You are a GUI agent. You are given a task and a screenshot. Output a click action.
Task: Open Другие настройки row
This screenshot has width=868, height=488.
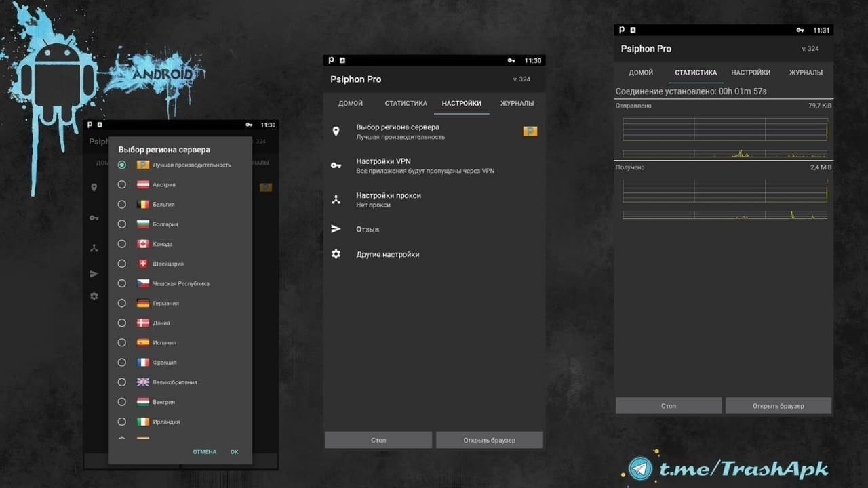(434, 254)
